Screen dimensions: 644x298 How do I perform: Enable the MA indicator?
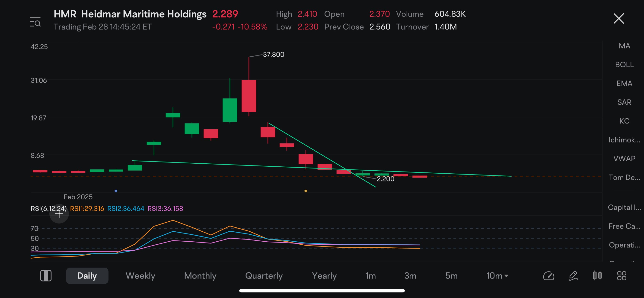coord(624,46)
